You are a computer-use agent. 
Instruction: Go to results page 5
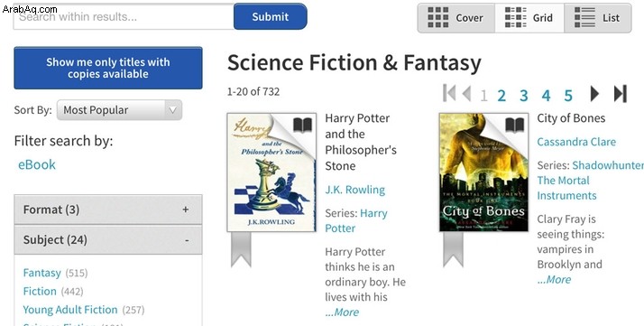pos(568,96)
